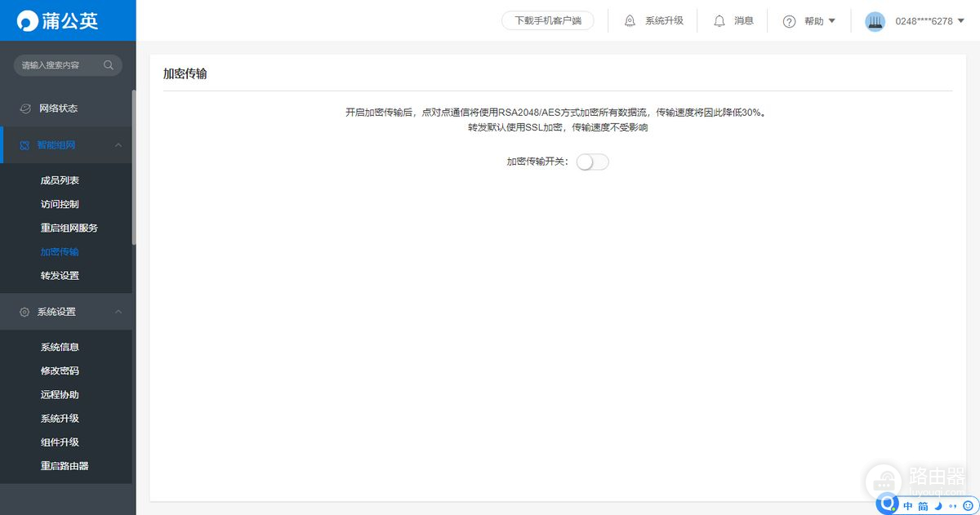Image resolution: width=980 pixels, height=515 pixels.
Task: Click the blue router device icon
Action: pos(875,21)
